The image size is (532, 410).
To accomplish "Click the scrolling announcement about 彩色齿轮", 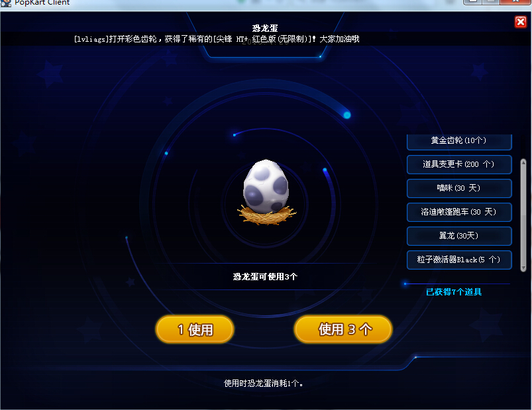I will 217,39.
